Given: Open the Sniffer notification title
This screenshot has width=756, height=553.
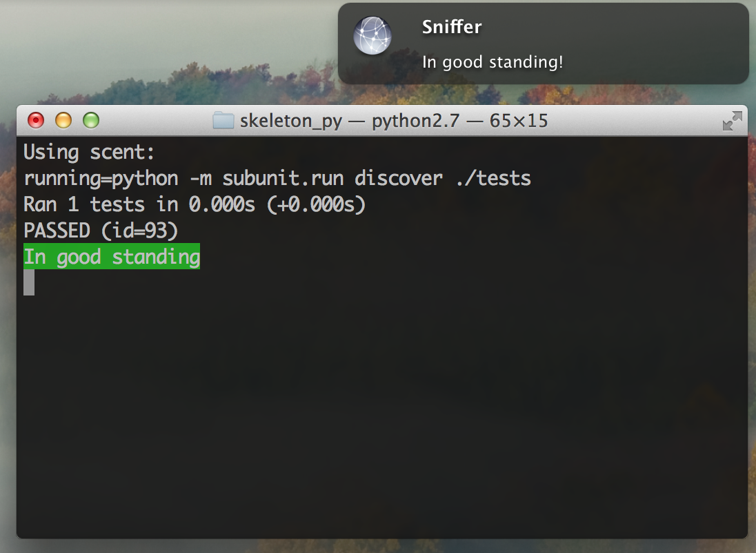Looking at the screenshot, I should (x=452, y=27).
